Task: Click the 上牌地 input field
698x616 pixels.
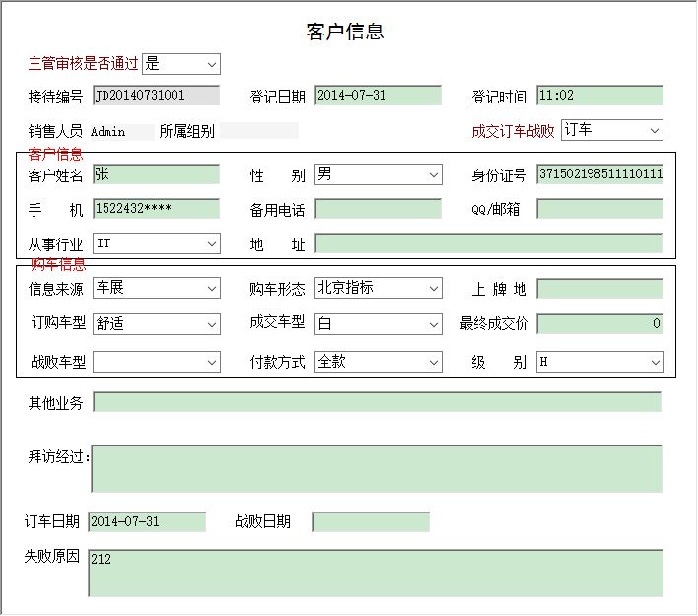Action: (599, 289)
